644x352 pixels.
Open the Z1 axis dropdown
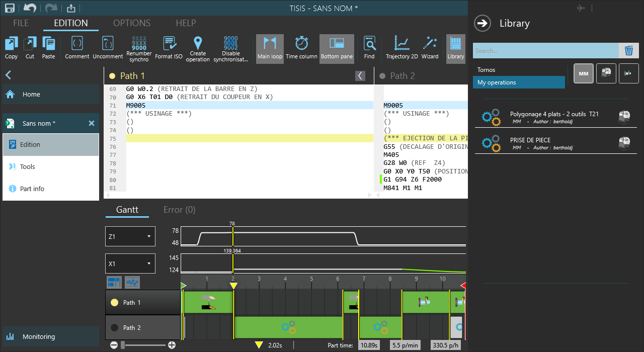pyautogui.click(x=130, y=236)
